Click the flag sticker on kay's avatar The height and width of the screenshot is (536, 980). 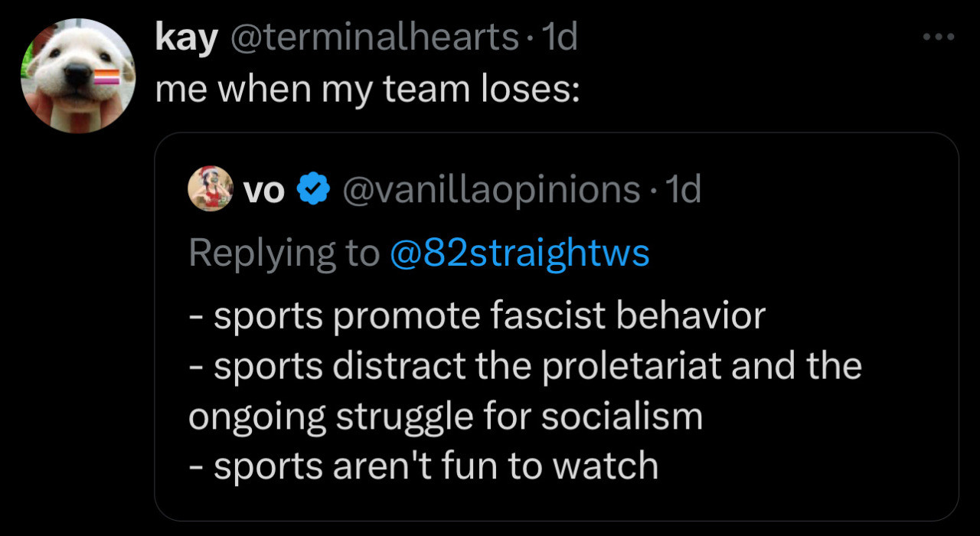106,76
